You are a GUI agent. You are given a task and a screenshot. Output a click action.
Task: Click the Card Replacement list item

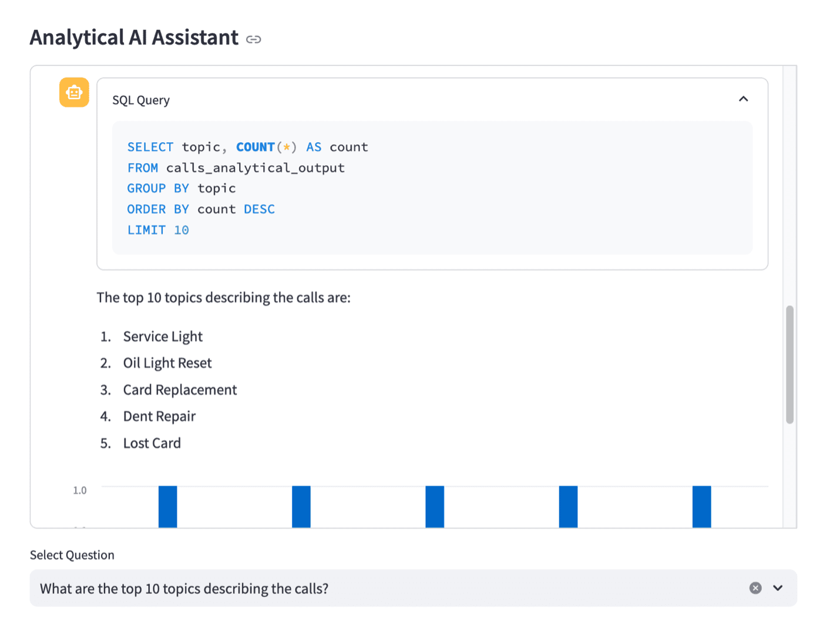(x=180, y=390)
